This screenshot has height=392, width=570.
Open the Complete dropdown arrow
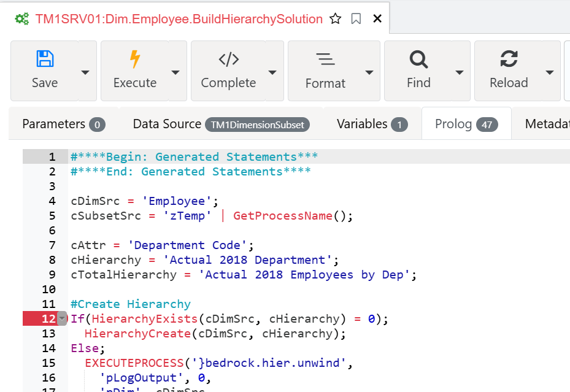tap(272, 72)
